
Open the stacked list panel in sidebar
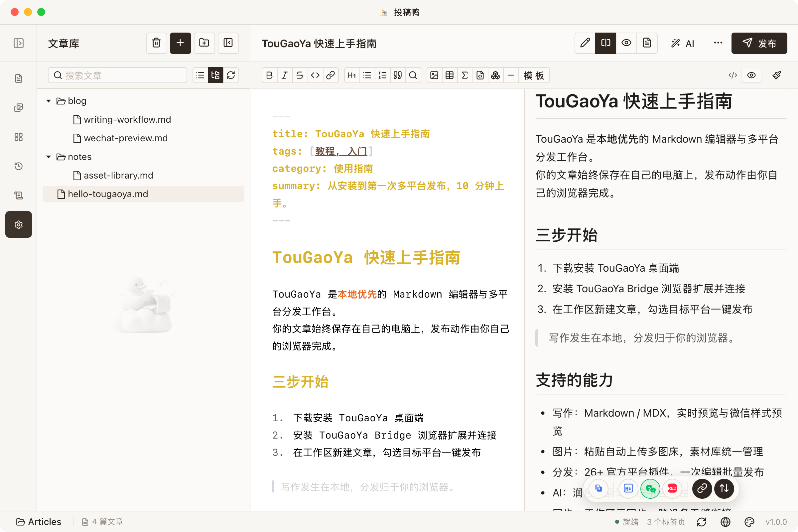19,196
